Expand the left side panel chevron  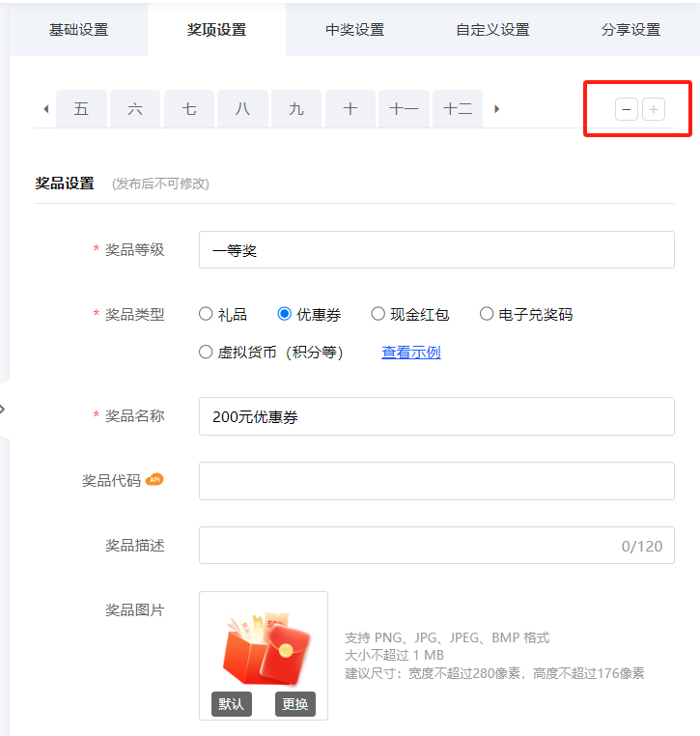click(x=3, y=410)
